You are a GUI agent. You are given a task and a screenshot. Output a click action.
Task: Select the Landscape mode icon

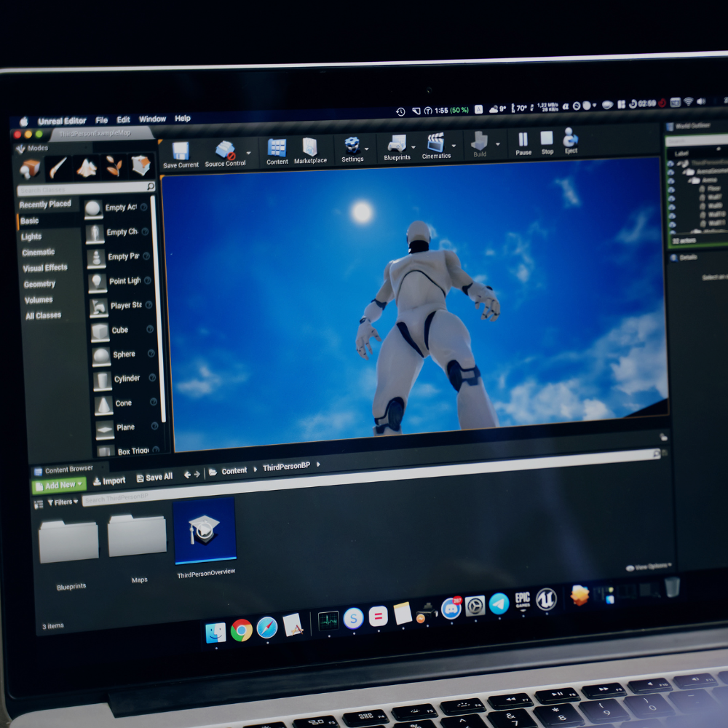click(87, 167)
